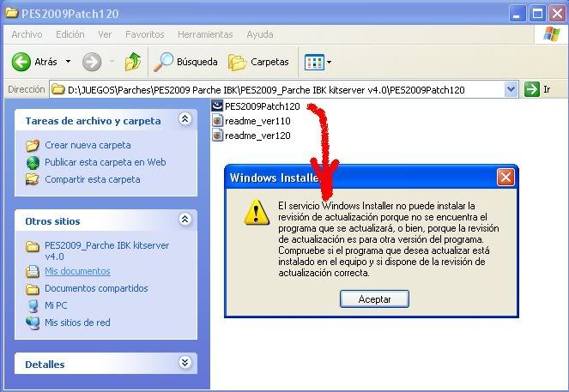Click Aceptar in Windows Installer dialog
The width and height of the screenshot is (569, 392).
pyautogui.click(x=374, y=299)
